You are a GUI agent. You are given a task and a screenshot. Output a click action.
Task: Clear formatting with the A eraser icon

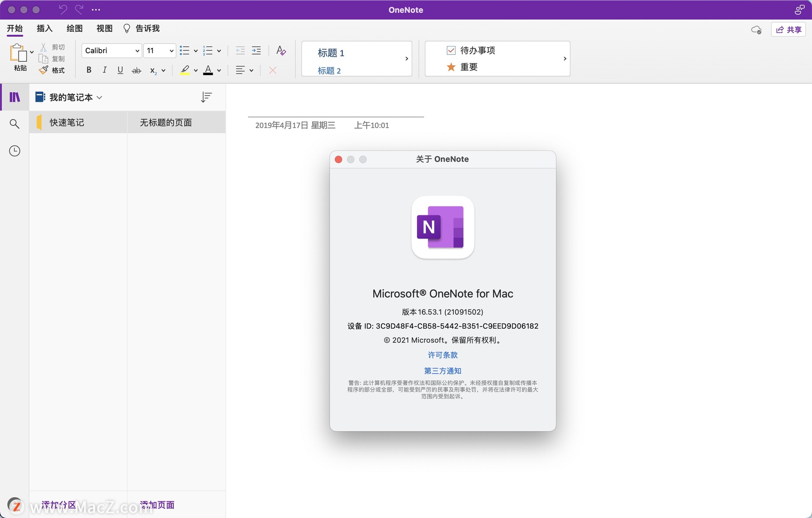(281, 51)
